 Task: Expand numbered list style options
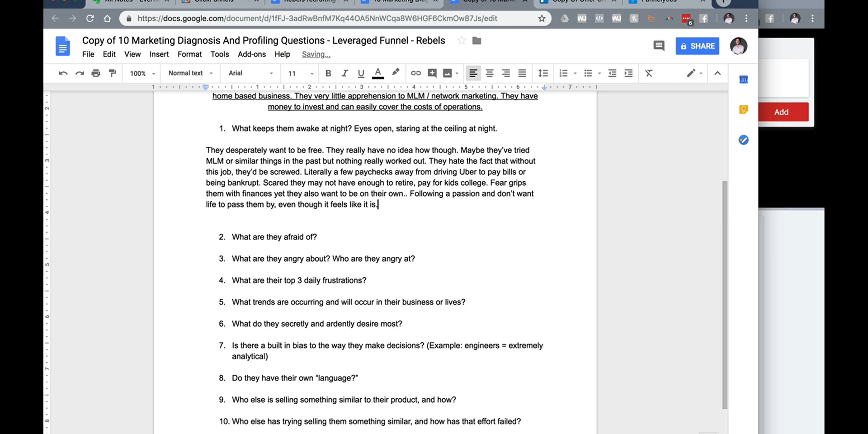(x=575, y=73)
